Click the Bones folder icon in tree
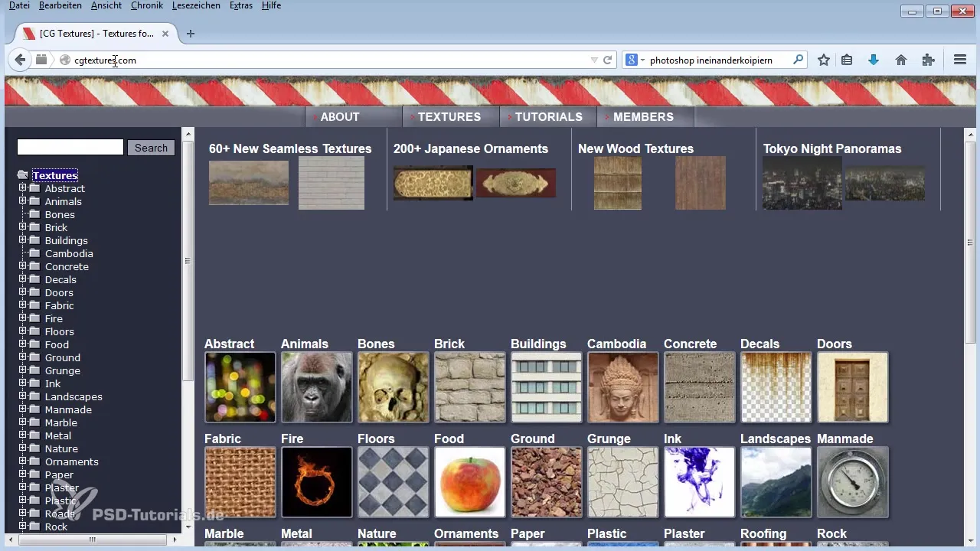 tap(35, 214)
